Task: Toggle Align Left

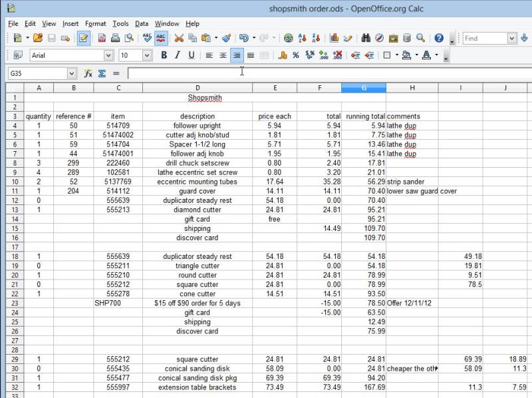Action: tap(209, 55)
